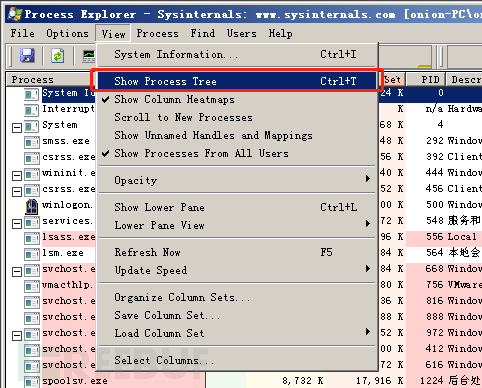
Task: Click the Save toolbar icon
Action: click(27, 55)
